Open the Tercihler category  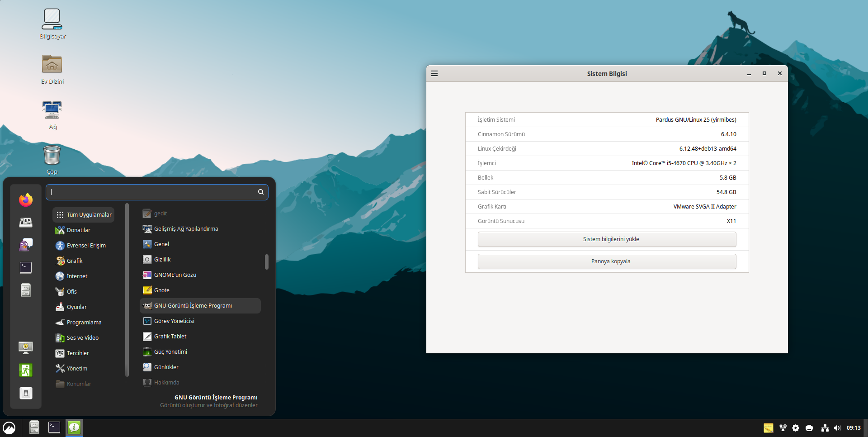78,353
